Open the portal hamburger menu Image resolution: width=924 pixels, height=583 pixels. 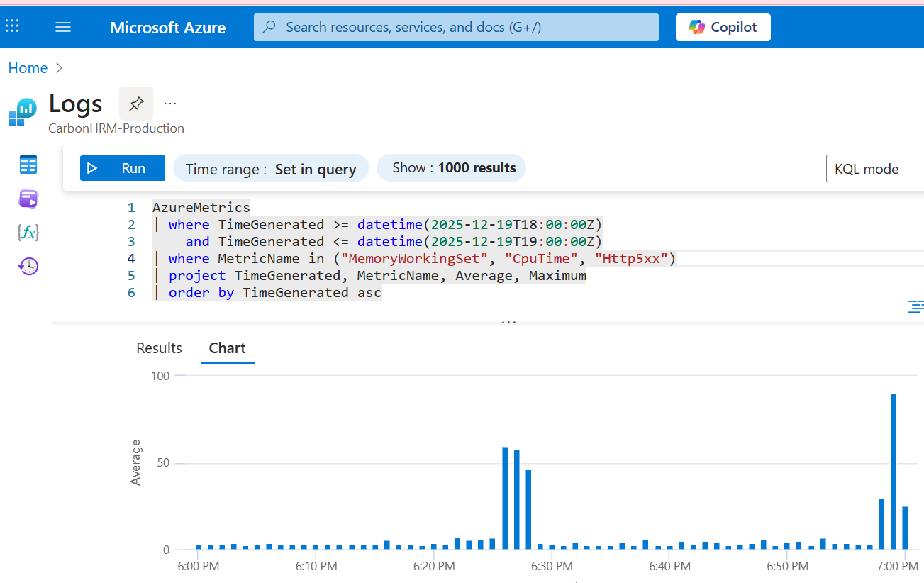[63, 27]
